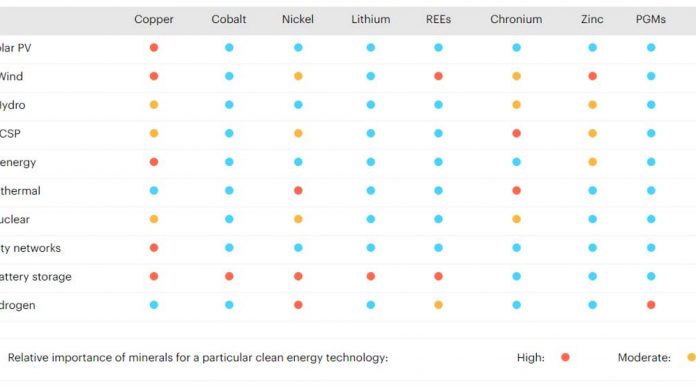The height and width of the screenshot is (385, 696).
Task: Click the orange Nickel dot in Wind row
Action: [298, 76]
